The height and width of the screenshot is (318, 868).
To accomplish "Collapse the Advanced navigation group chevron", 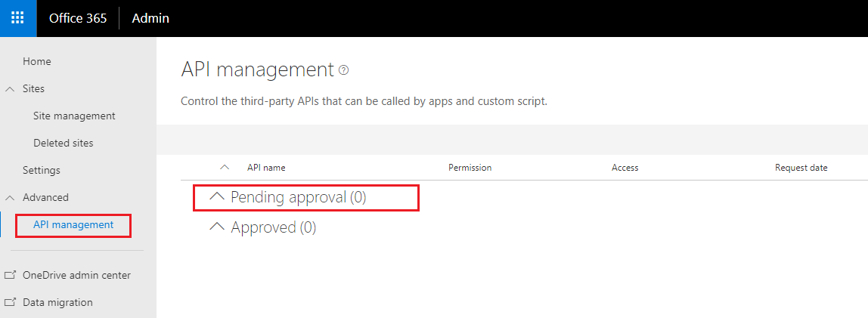I will [11, 198].
